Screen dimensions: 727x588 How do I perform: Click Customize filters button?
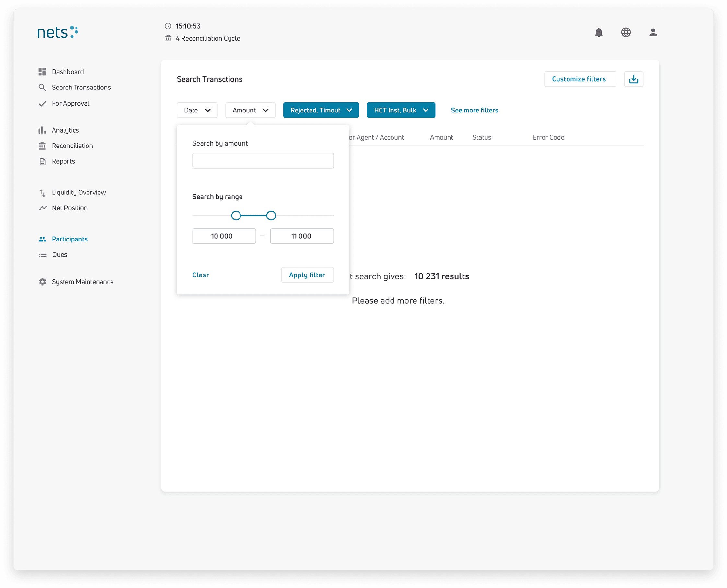click(x=580, y=79)
